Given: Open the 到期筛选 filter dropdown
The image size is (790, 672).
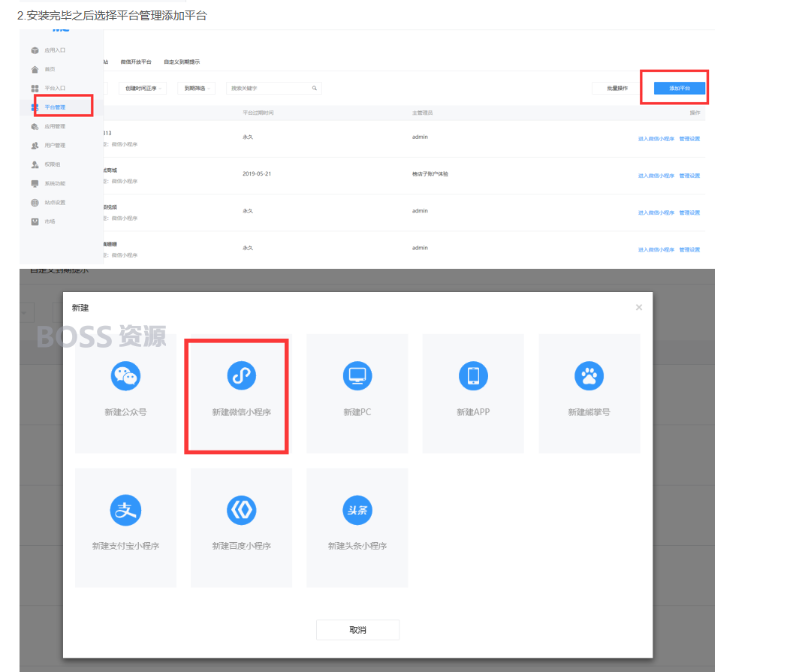Looking at the screenshot, I should point(197,88).
